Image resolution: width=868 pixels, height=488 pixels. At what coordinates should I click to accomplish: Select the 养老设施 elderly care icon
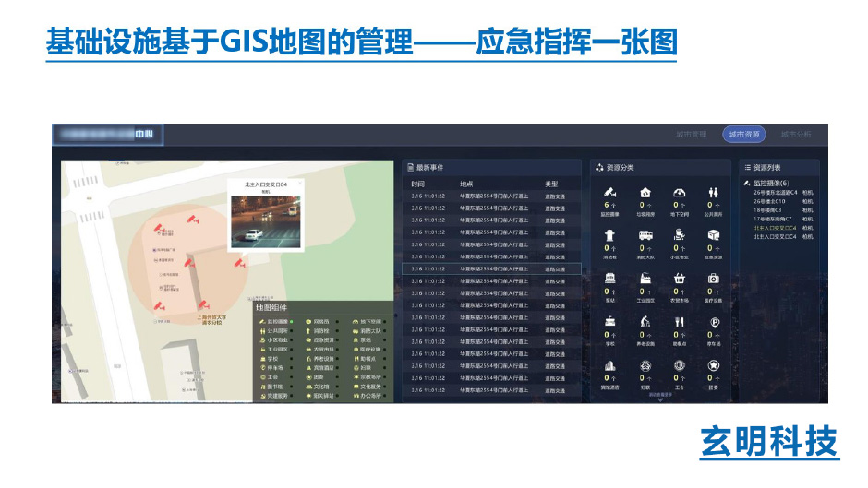click(x=645, y=322)
